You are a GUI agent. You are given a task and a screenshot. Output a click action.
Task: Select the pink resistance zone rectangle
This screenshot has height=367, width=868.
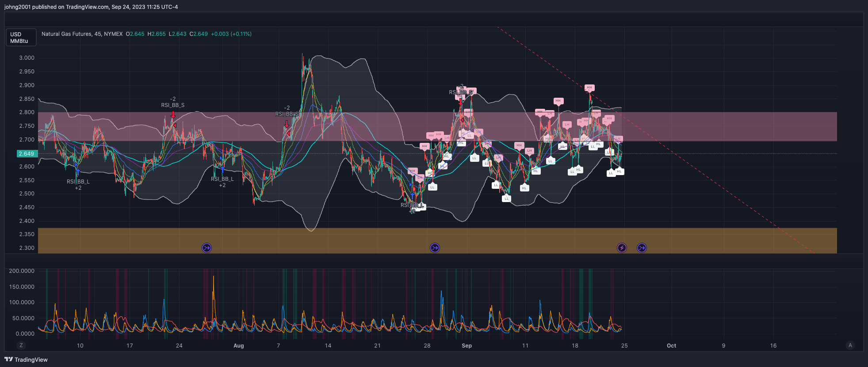pyautogui.click(x=437, y=126)
